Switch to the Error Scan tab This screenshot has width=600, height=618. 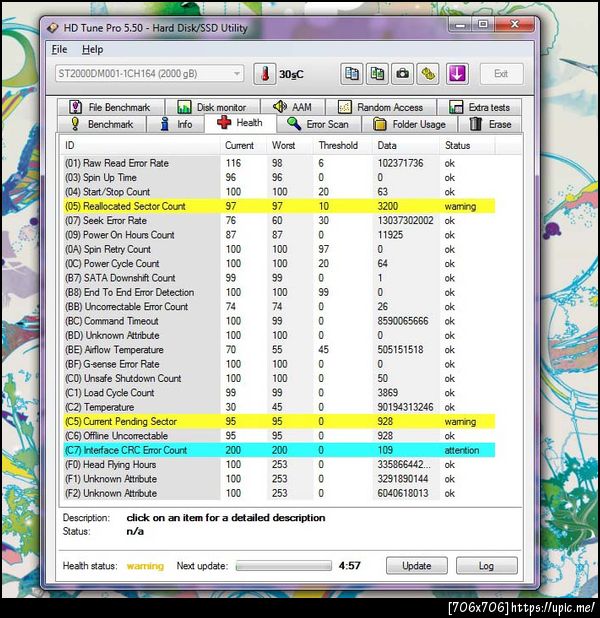pos(319,124)
